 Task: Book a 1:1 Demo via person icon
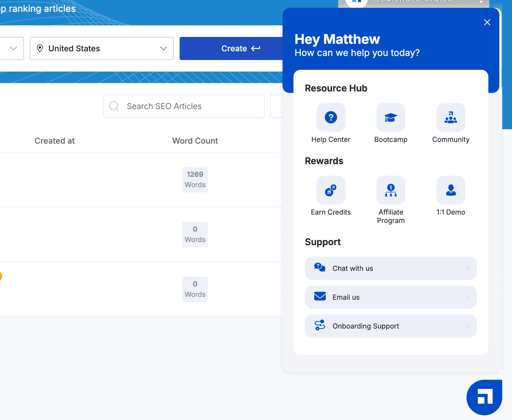[451, 190]
